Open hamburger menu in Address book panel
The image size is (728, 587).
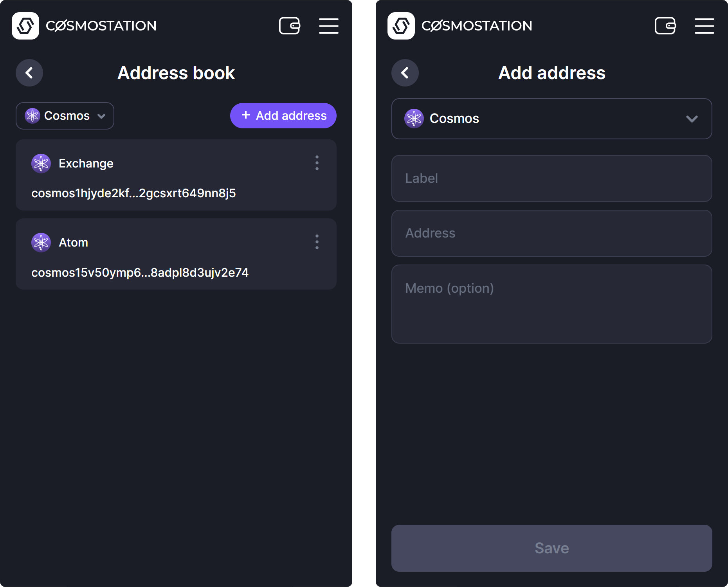click(x=329, y=26)
